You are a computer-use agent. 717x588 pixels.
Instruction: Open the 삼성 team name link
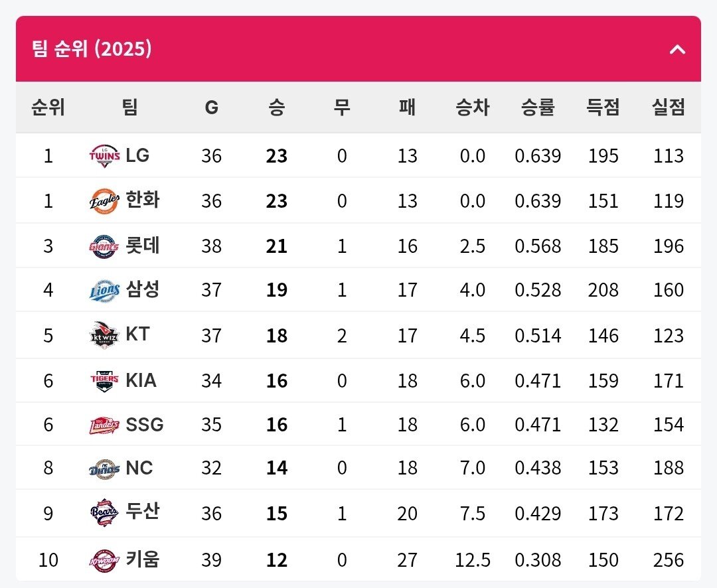click(143, 290)
